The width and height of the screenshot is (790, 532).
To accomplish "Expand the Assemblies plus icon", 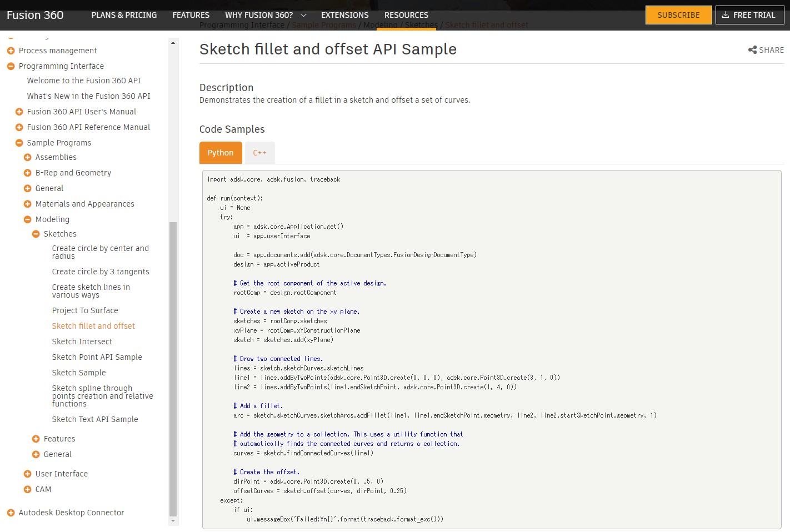I will pyautogui.click(x=27, y=157).
